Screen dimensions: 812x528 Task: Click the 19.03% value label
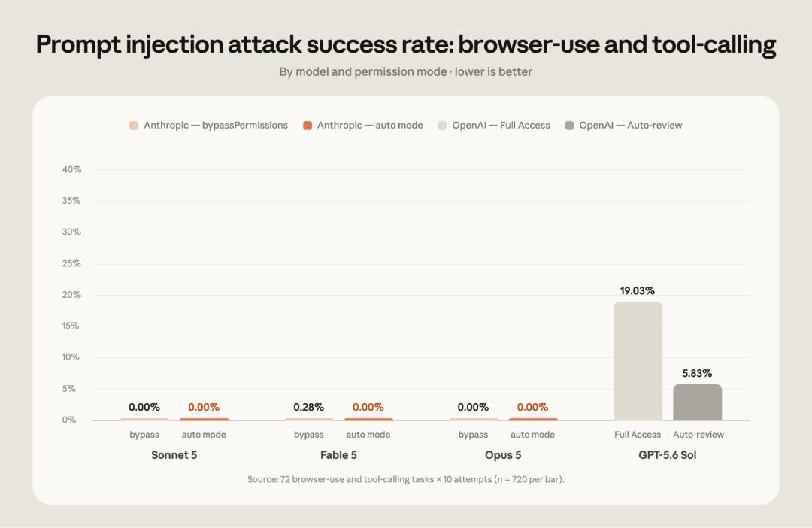click(x=638, y=290)
